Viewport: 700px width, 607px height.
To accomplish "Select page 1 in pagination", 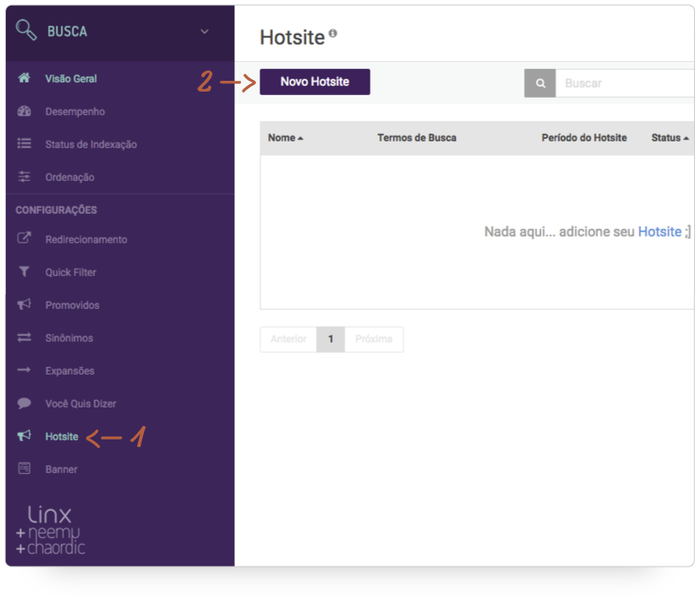I will click(331, 339).
